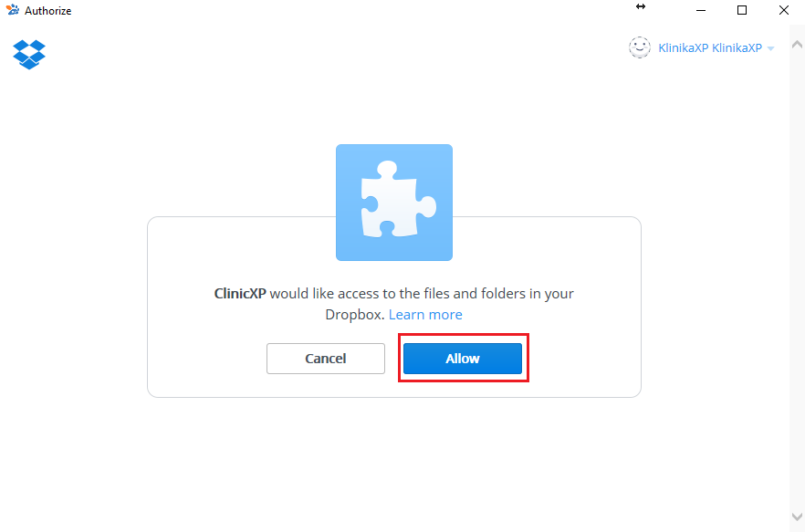Click the puzzle piece app icon
The image size is (805, 532).
click(x=394, y=203)
